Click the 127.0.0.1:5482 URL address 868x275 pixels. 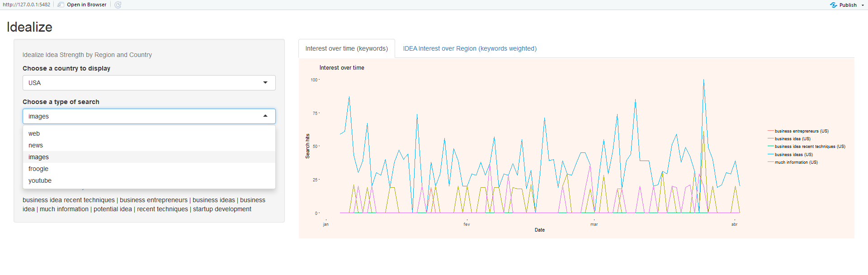[x=27, y=5]
